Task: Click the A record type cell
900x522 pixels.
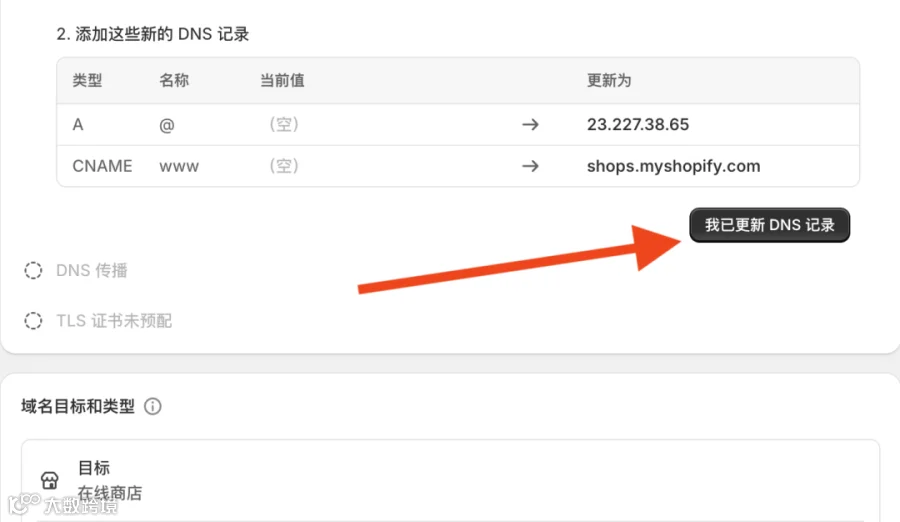Action: click(78, 125)
